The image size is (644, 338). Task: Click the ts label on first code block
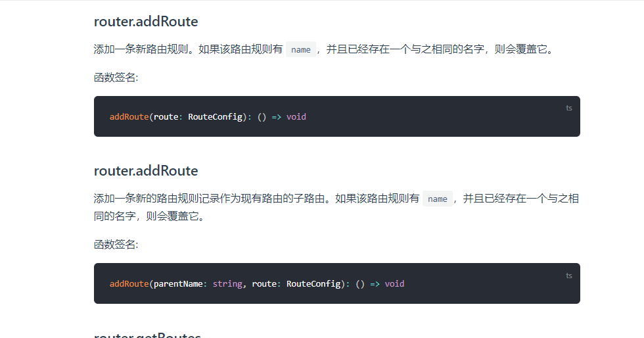(x=569, y=108)
